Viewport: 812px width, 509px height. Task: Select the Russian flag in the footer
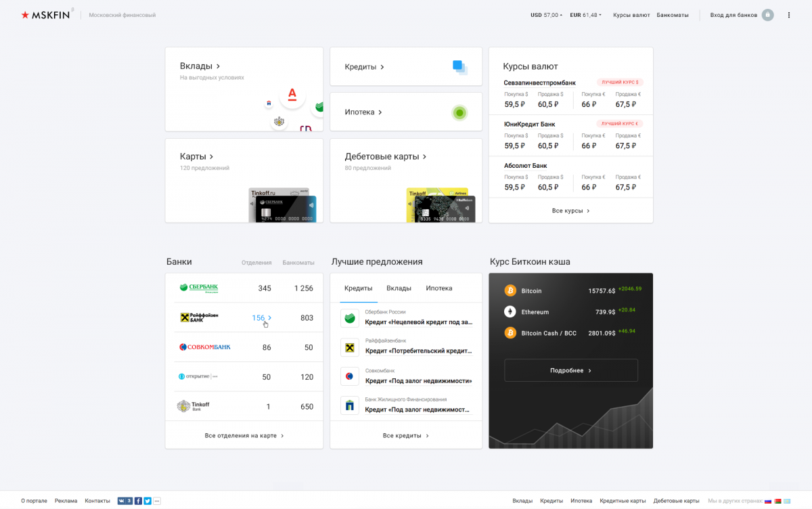point(768,501)
